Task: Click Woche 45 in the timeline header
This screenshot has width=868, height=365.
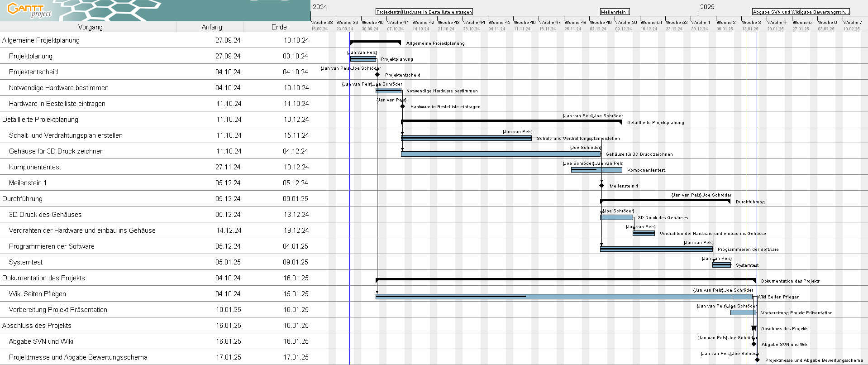Action: 499,22
